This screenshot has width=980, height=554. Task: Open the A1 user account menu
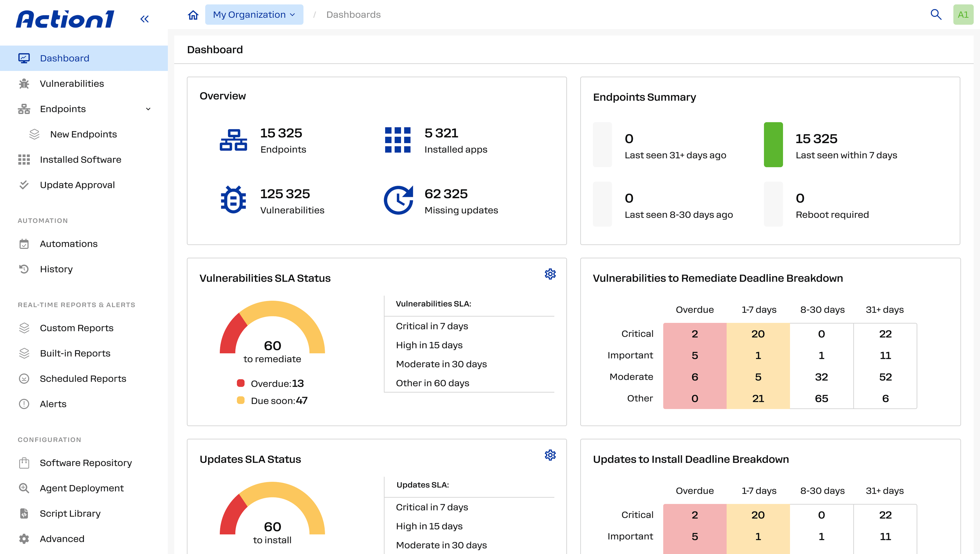pyautogui.click(x=963, y=15)
